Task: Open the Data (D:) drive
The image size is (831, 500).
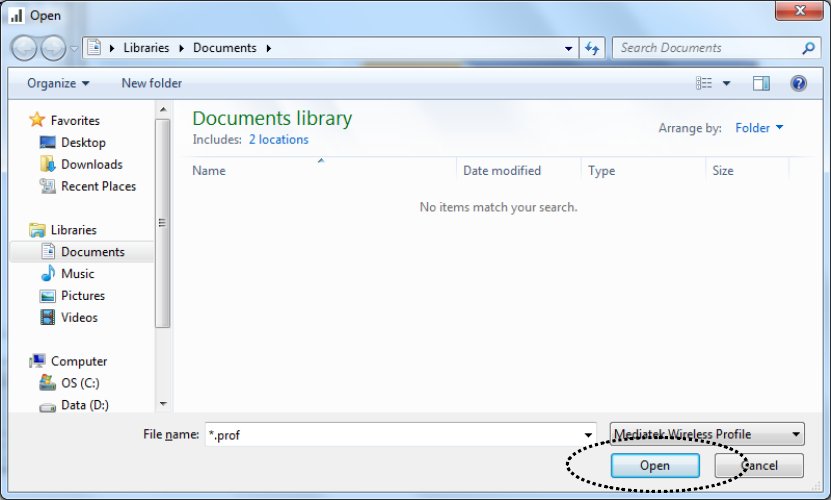Action: click(x=85, y=405)
